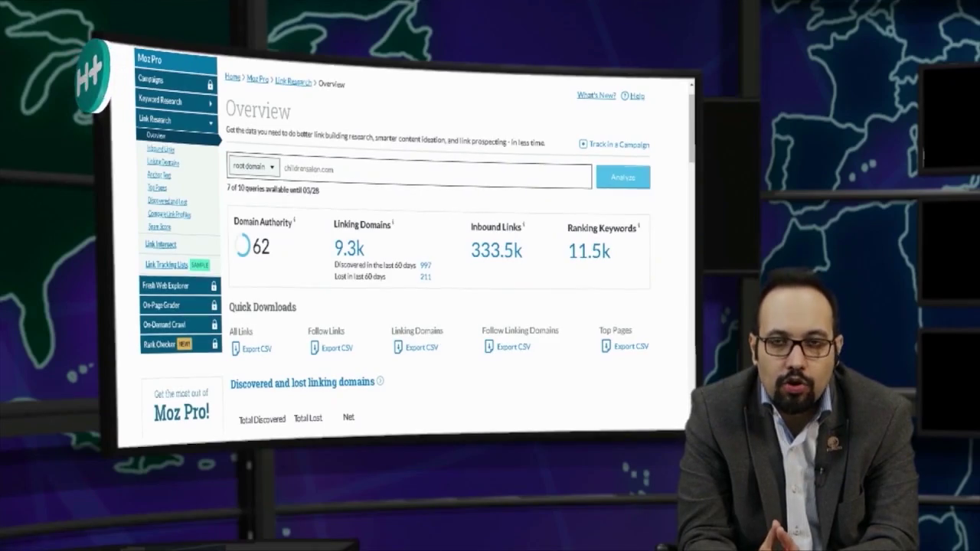The image size is (980, 551).
Task: Click the help icon beside Discovered and lost heading
Action: point(381,380)
